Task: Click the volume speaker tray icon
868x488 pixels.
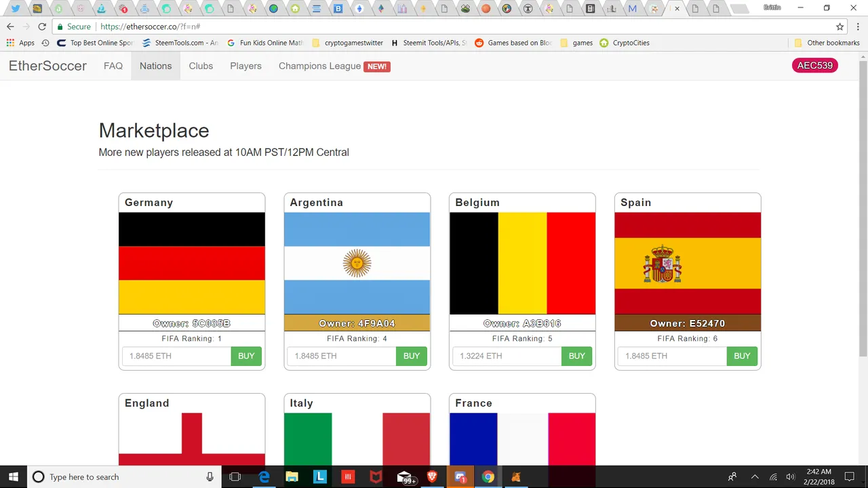Action: (x=790, y=477)
